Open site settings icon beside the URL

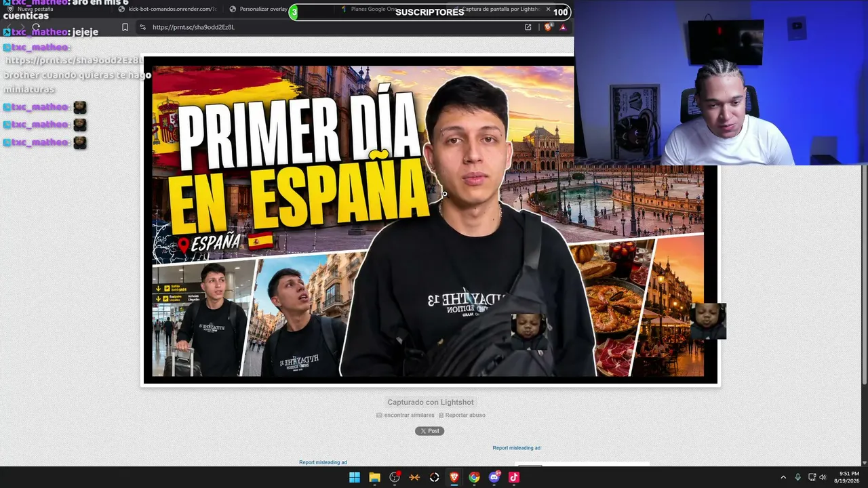(x=142, y=27)
